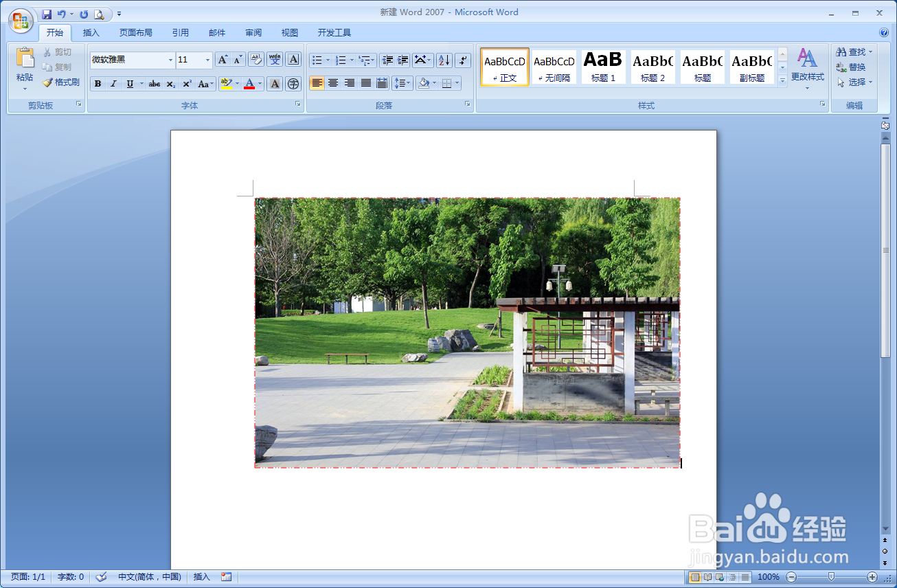
Task: Decrease the paragraph indent
Action: pyautogui.click(x=387, y=60)
